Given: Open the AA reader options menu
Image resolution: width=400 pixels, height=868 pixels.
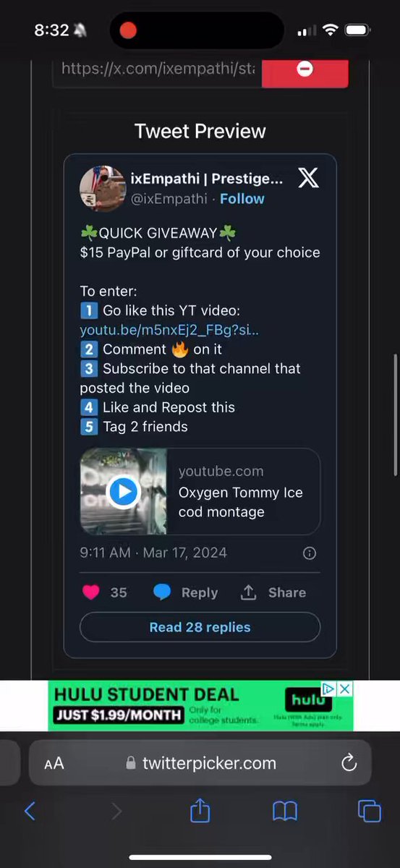Looking at the screenshot, I should [54, 763].
